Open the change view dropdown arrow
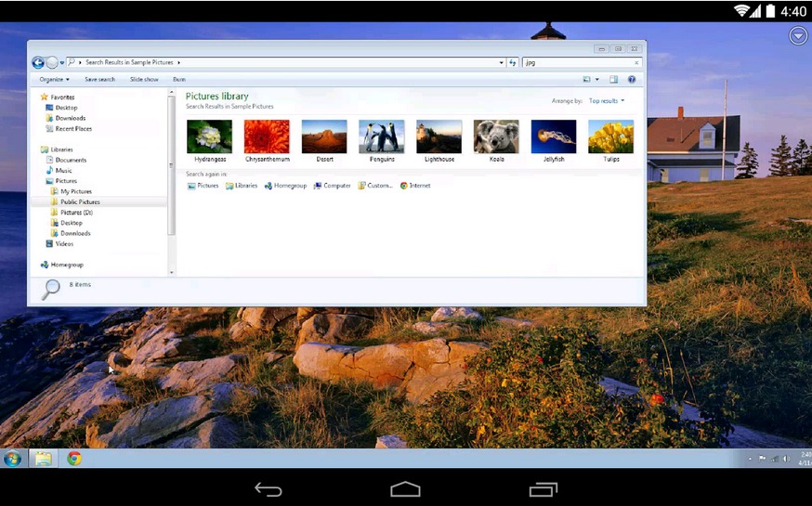Viewport: 812px width, 506px height. (x=597, y=80)
